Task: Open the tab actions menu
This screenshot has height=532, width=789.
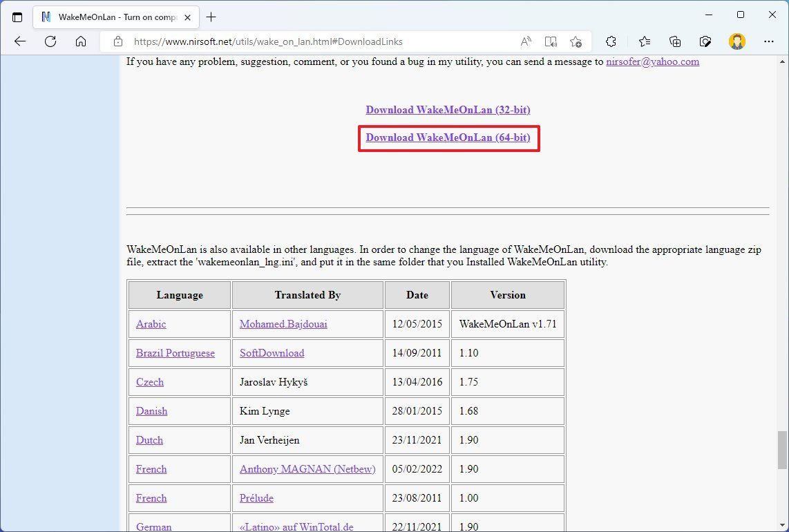Action: point(17,17)
